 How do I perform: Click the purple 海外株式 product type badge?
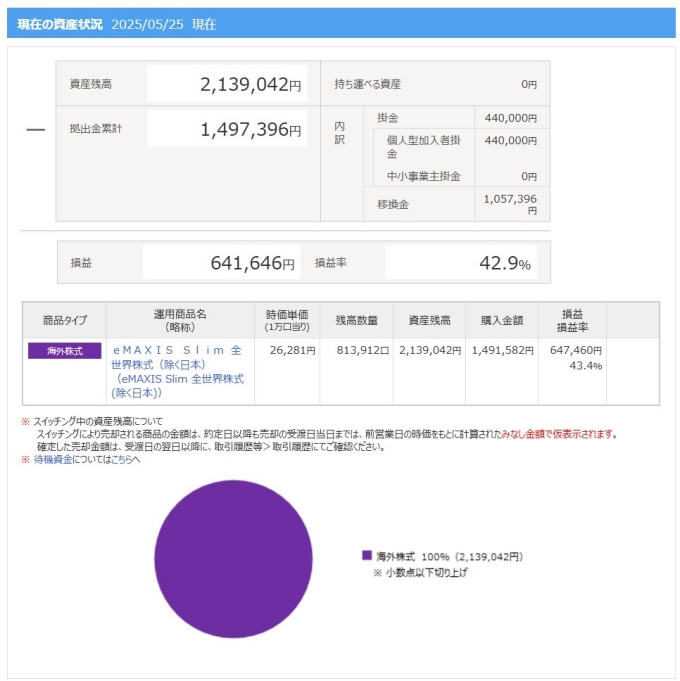point(64,351)
